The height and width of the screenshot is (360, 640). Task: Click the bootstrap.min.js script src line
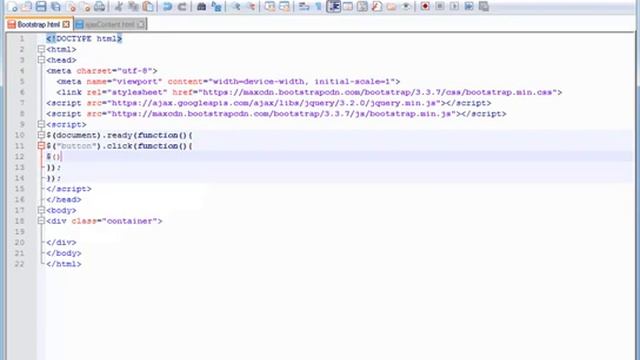tap(276, 114)
